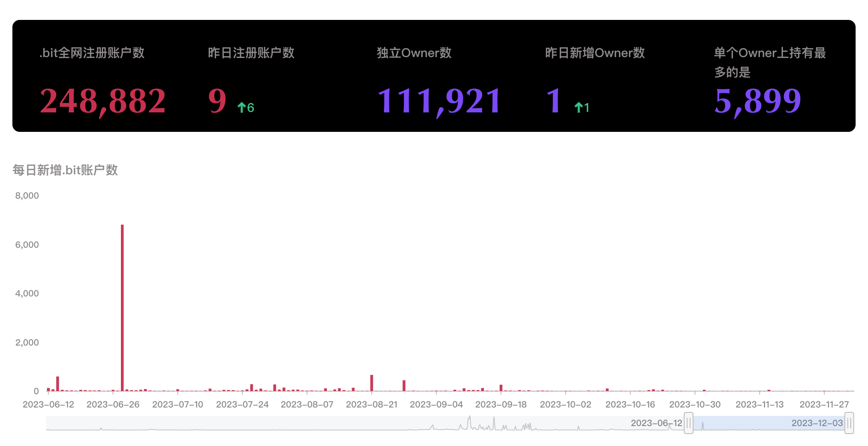
Task: Click the zoom slider start date 2023-06-12
Action: pyautogui.click(x=656, y=423)
